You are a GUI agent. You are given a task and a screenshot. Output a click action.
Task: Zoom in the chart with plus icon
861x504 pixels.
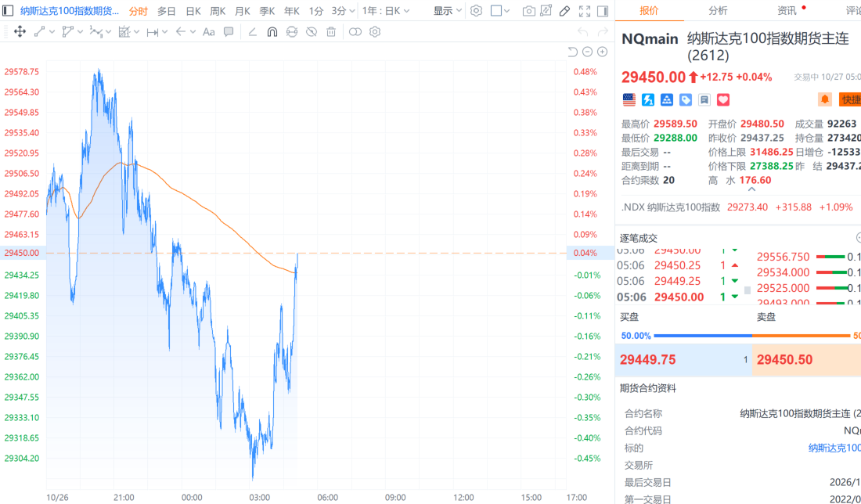coord(603,52)
